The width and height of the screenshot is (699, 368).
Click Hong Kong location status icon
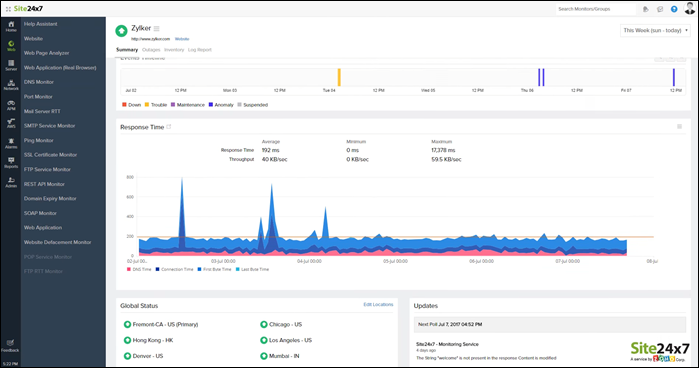[127, 340]
